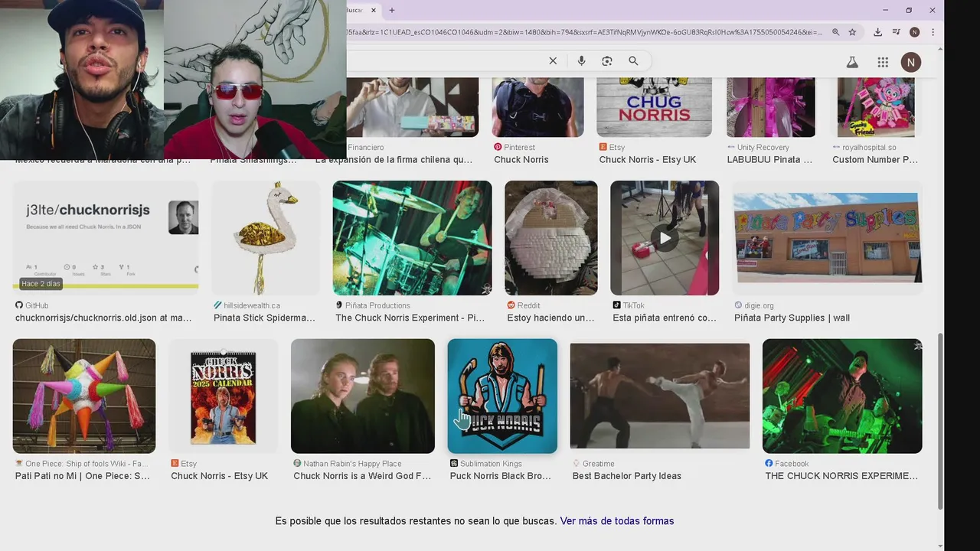Open 'LABUBUU Pinata' result title
Image resolution: width=980 pixels, height=551 pixels.
(769, 160)
